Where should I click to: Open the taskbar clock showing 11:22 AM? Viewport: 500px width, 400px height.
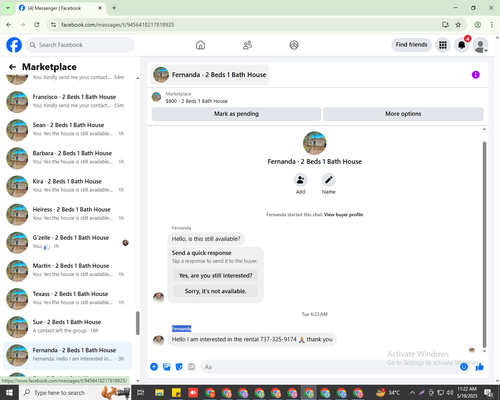click(467, 392)
